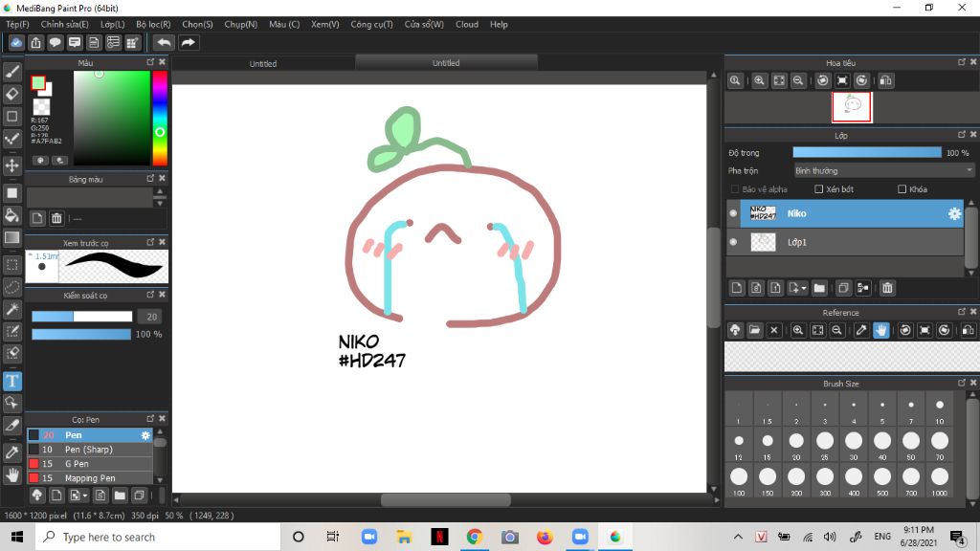This screenshot has width=980, height=551.
Task: Select the Eraser tool
Action: (x=11, y=95)
